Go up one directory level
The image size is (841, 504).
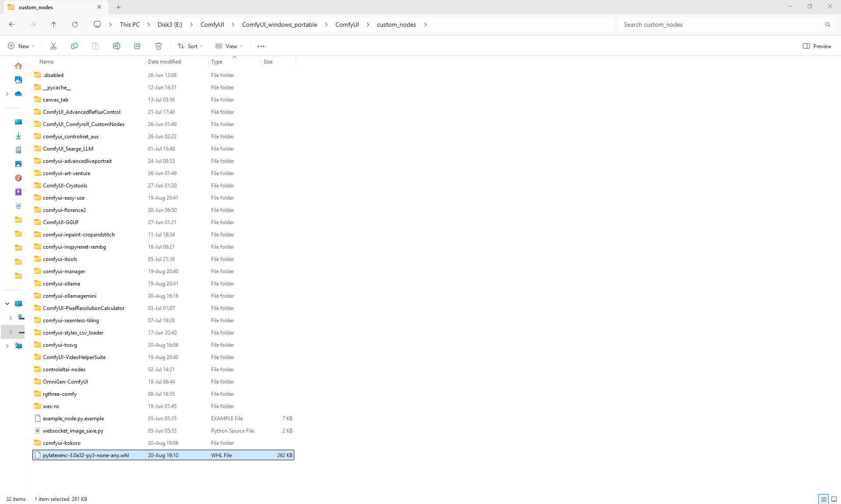click(x=54, y=25)
